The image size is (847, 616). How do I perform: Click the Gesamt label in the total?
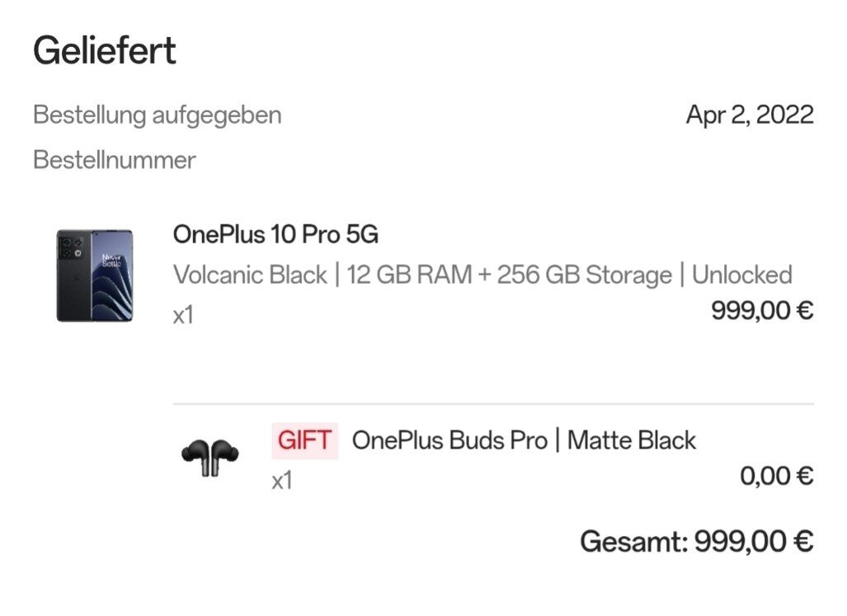coord(632,542)
